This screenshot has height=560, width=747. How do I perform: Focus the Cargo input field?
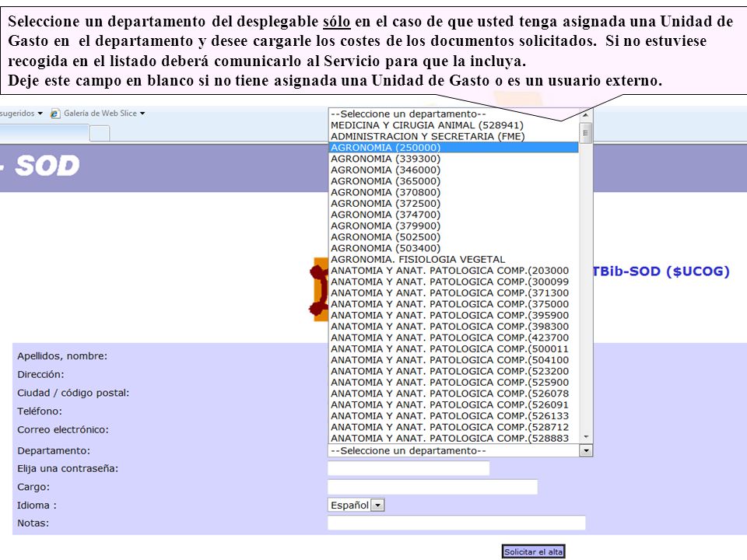click(433, 487)
